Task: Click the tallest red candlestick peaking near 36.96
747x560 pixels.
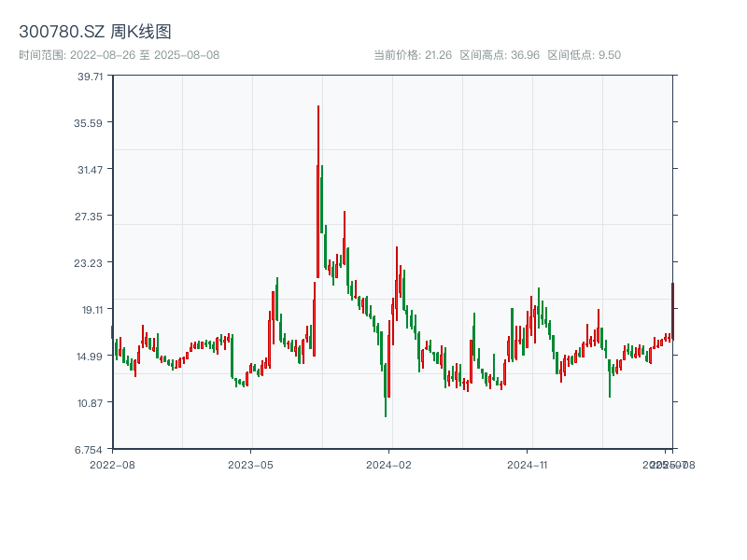Action: 318,191
